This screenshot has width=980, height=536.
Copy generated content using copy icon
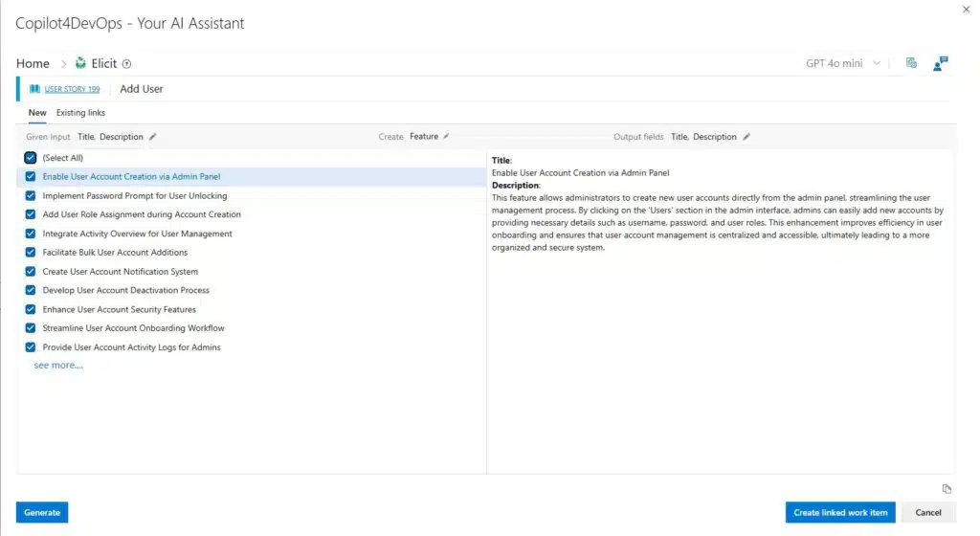947,489
